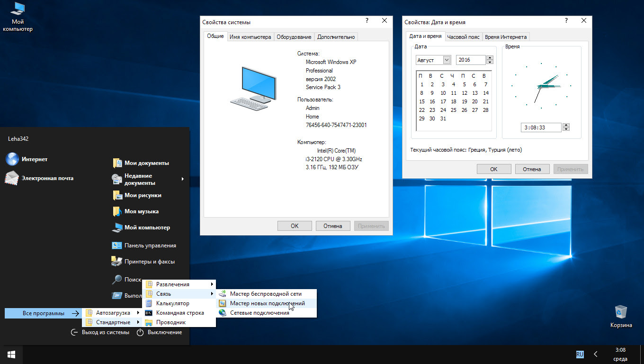Click the text i3-2120 CPU @ 3.30GHz

334,159
